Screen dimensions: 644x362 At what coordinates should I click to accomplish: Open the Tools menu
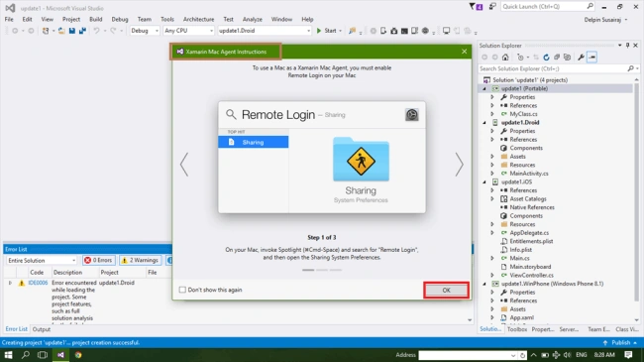[x=167, y=19]
